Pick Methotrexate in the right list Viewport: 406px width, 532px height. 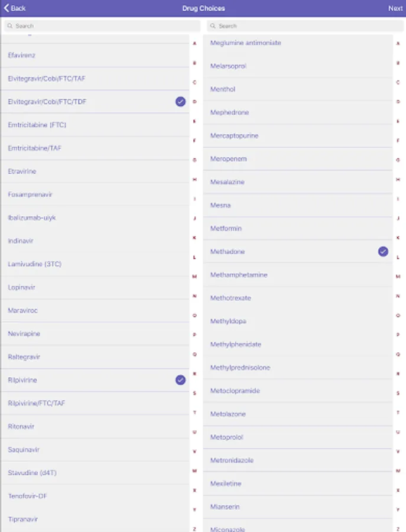pyautogui.click(x=295, y=299)
